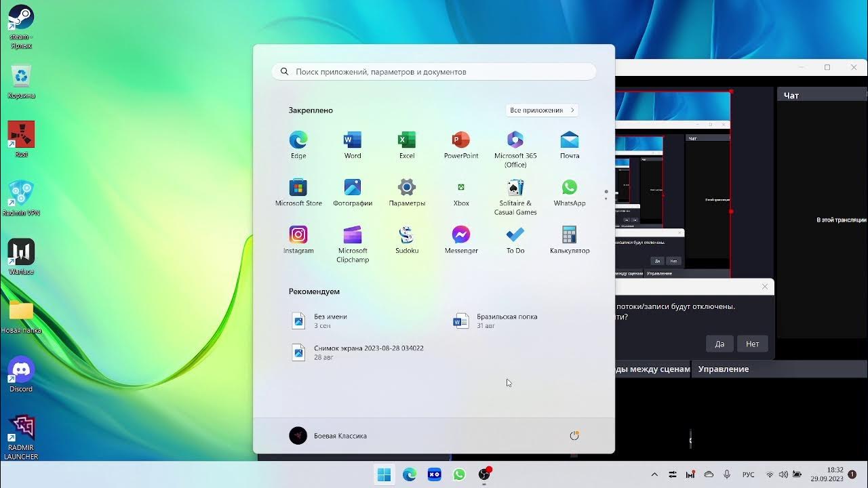This screenshot has height=488, width=868.
Task: Click the microphone tray icon
Action: [x=727, y=474]
